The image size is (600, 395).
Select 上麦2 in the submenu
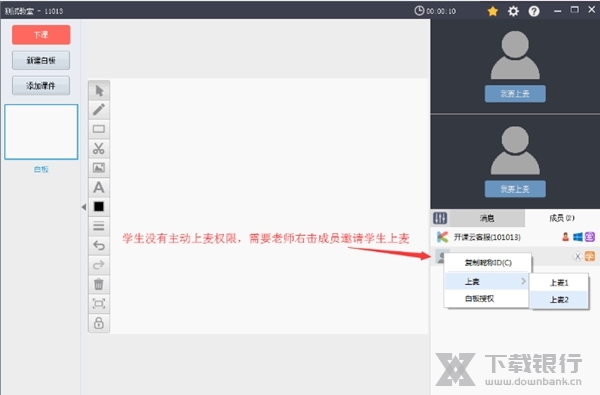pyautogui.click(x=559, y=300)
